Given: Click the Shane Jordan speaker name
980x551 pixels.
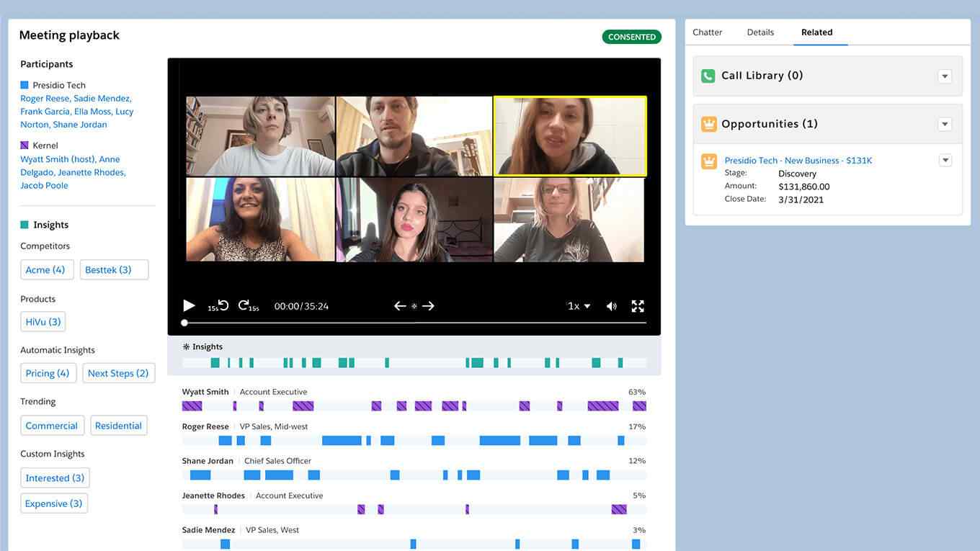Looking at the screenshot, I should pos(208,461).
